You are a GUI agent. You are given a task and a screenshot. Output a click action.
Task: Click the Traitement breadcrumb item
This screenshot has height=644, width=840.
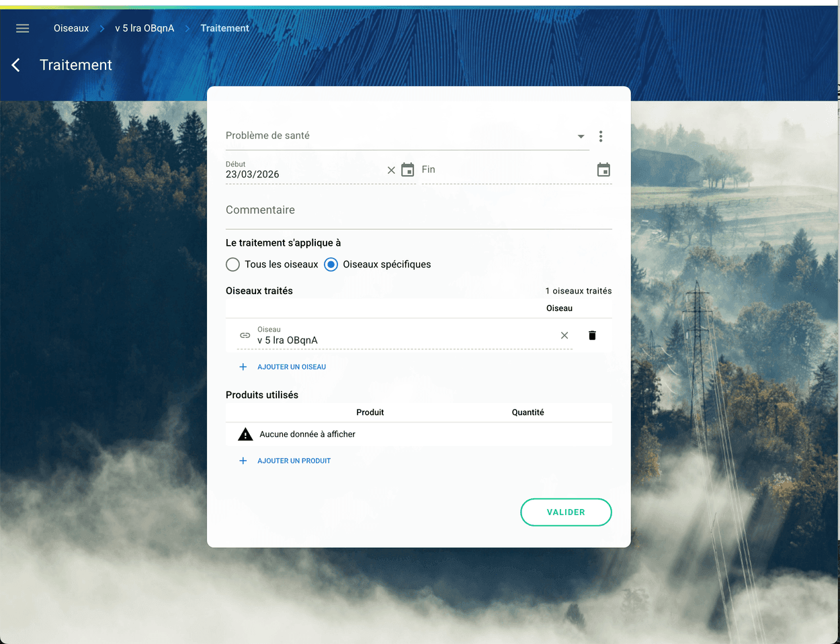(224, 28)
